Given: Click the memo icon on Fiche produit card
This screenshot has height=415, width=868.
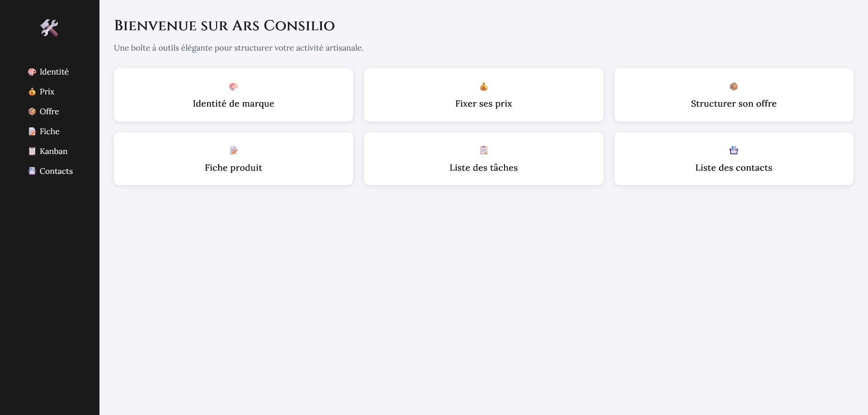Looking at the screenshot, I should 233,150.
